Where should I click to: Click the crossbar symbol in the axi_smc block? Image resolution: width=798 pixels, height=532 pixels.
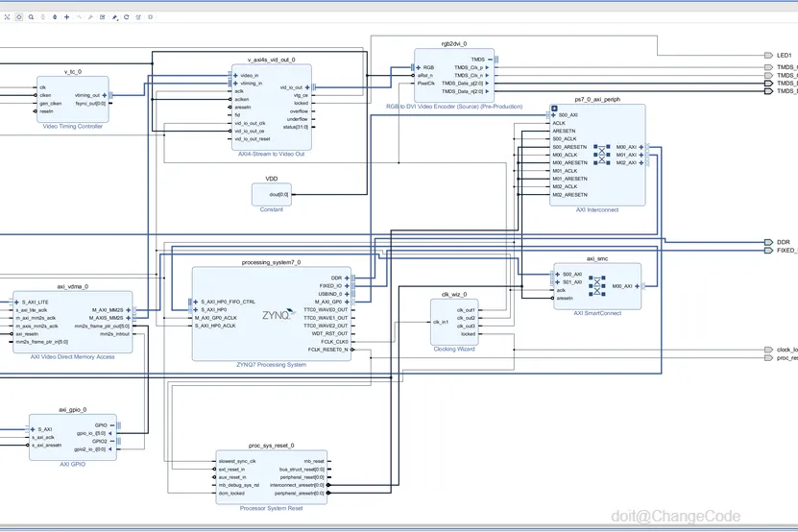pos(597,285)
